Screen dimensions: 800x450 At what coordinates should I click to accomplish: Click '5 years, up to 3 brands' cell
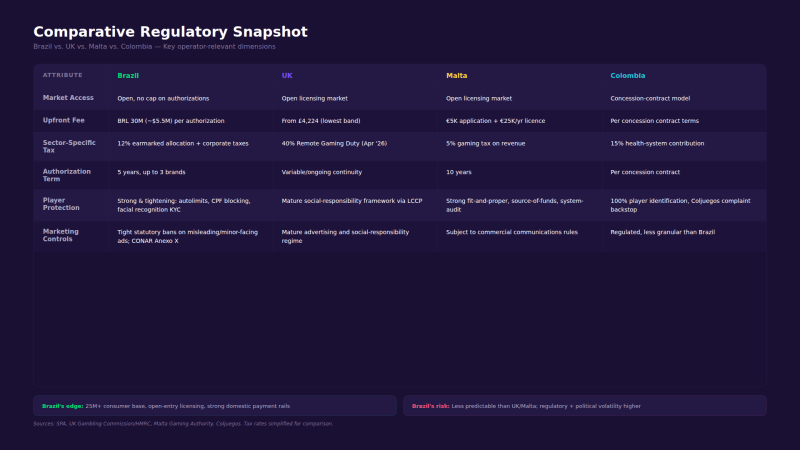click(x=151, y=172)
